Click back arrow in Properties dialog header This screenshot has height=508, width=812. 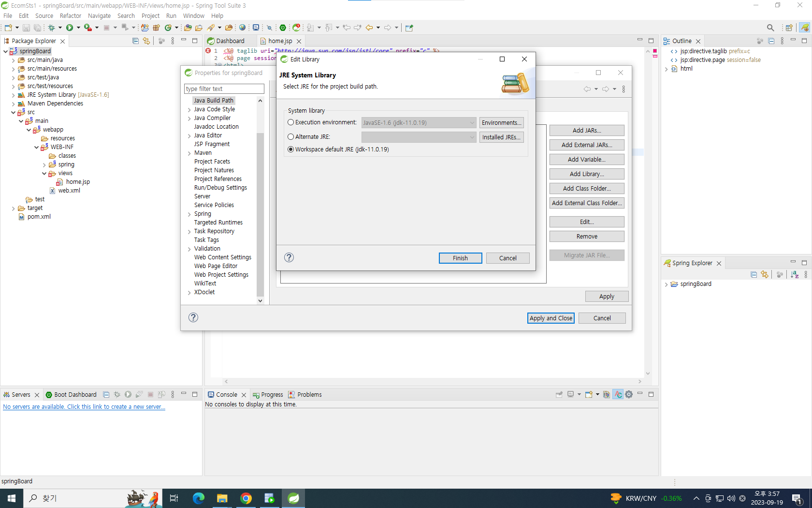click(587, 89)
